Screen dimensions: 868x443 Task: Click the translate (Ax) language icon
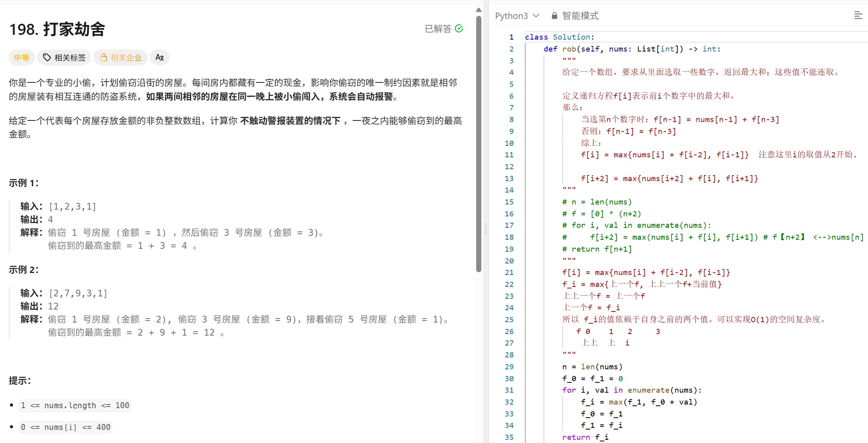pyautogui.click(x=160, y=57)
